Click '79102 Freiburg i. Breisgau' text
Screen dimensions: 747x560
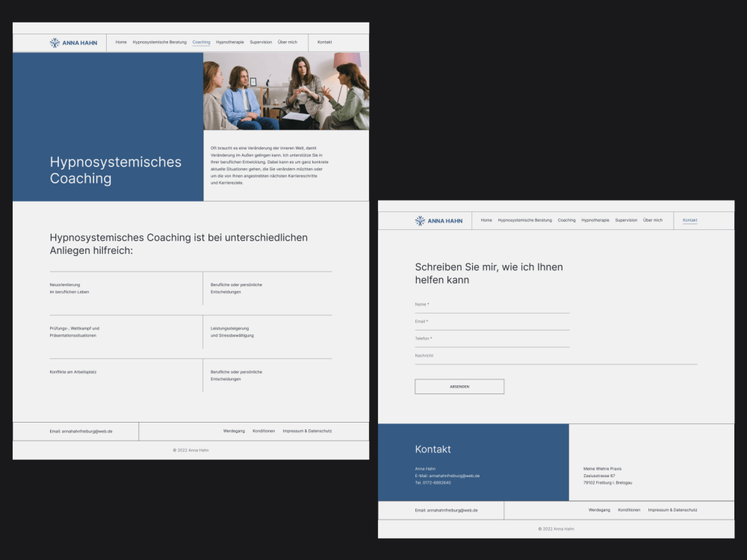tap(607, 483)
